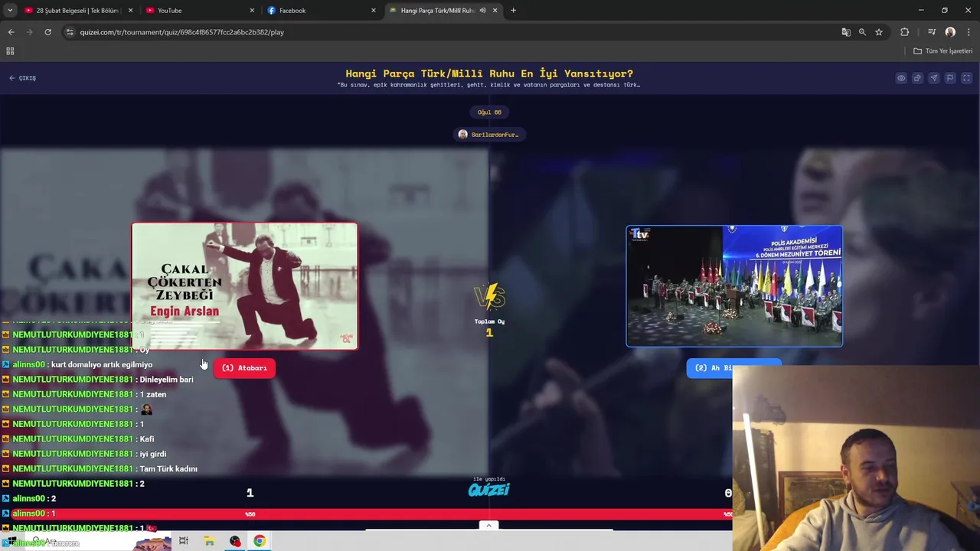The height and width of the screenshot is (551, 980).
Task: Click the chat message 'Kafi'
Action: click(x=147, y=439)
